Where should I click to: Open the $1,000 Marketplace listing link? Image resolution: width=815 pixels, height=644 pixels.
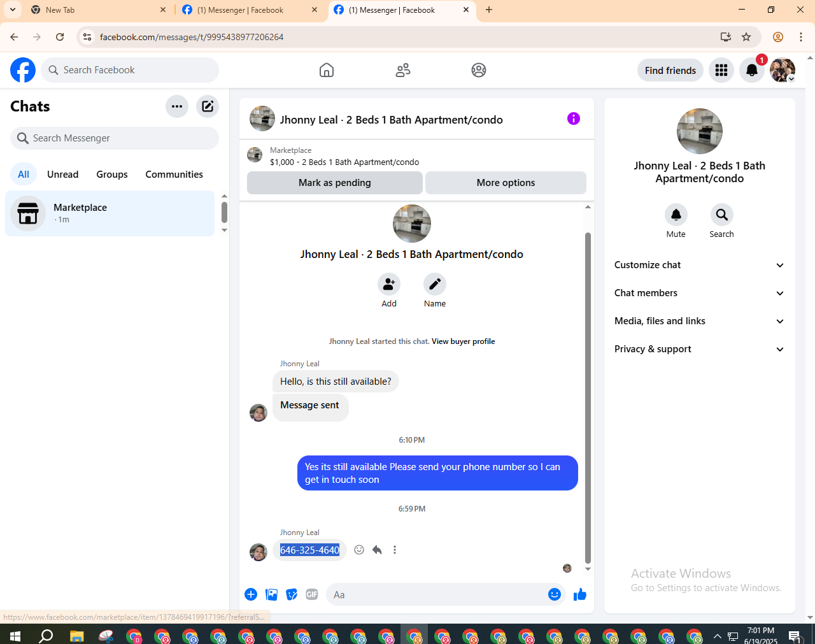(x=344, y=162)
